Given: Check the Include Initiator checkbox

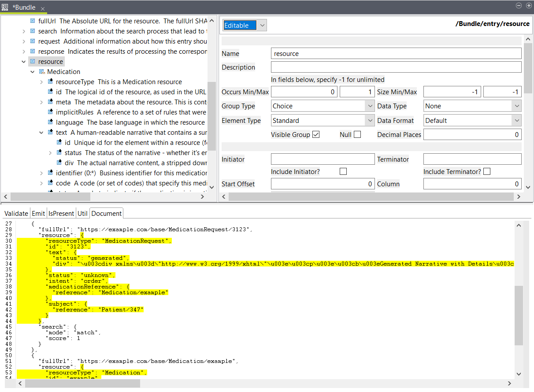Looking at the screenshot, I should point(343,172).
